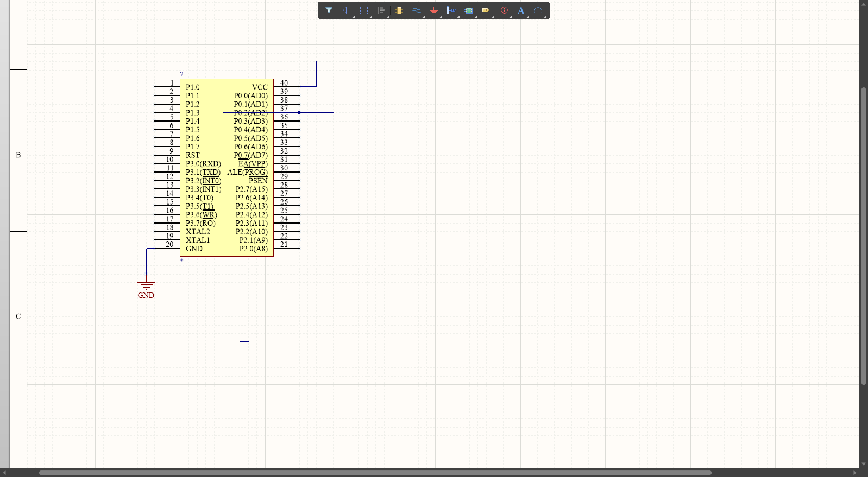The width and height of the screenshot is (868, 477).
Task: Select the P1.0 pin label
Action: [x=192, y=87]
